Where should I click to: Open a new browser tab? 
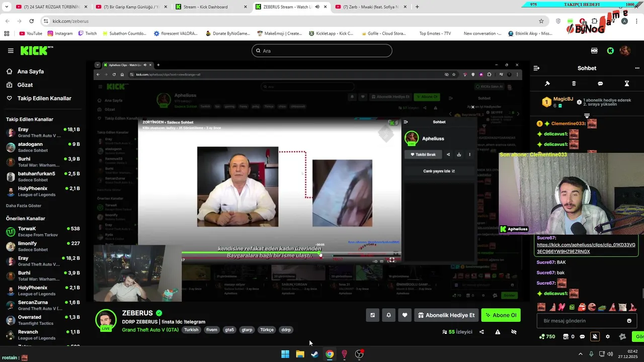[x=417, y=7]
